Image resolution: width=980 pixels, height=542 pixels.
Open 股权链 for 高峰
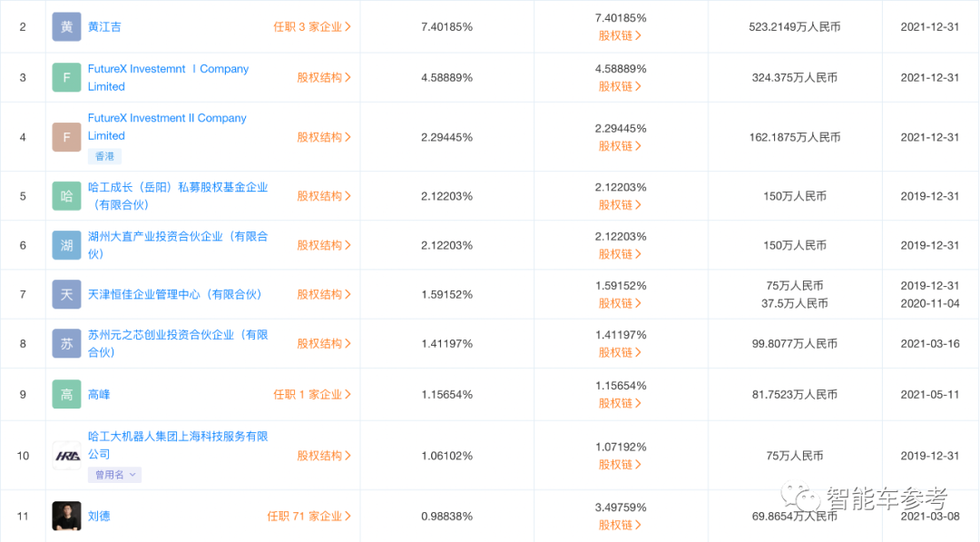click(620, 402)
